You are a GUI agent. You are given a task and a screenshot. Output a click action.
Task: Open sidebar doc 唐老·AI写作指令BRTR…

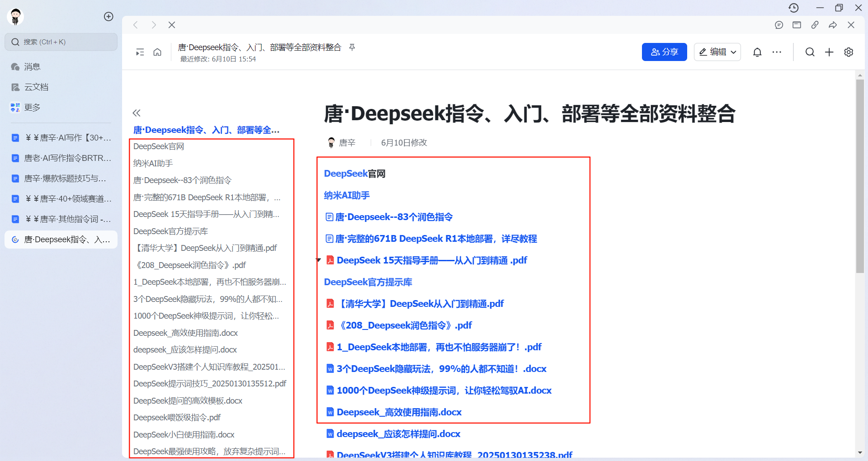(x=61, y=158)
